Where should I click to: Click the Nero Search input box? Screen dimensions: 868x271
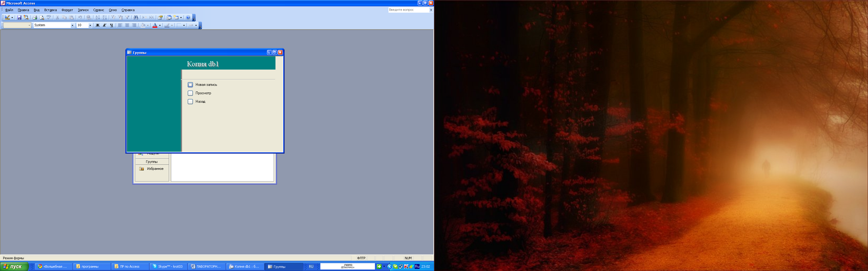click(348, 266)
